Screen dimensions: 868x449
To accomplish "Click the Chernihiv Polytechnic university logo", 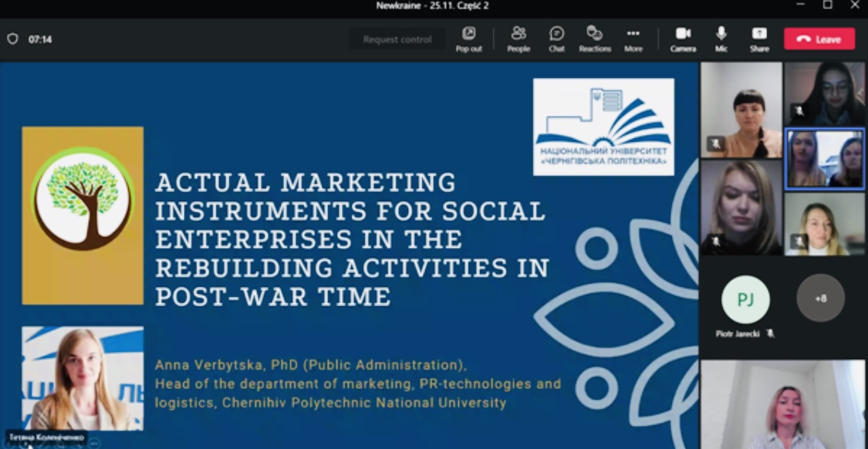I will point(603,127).
